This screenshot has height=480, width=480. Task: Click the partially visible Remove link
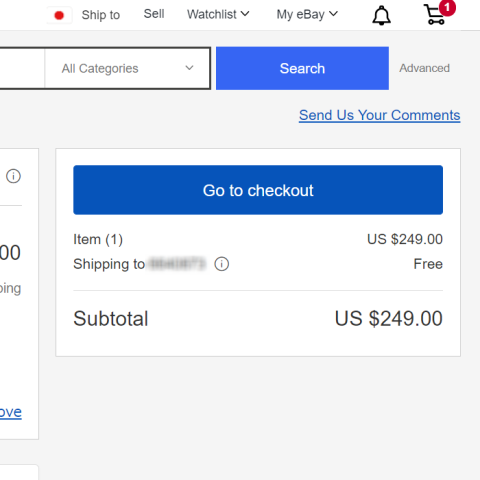point(11,412)
